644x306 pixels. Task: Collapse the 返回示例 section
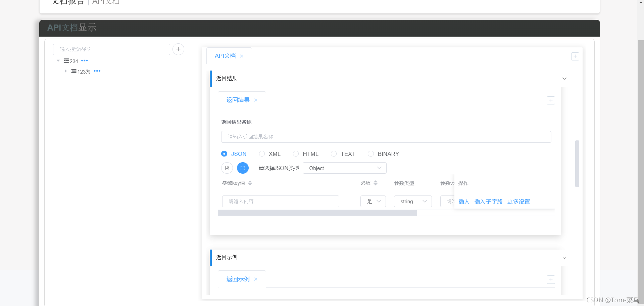point(564,258)
